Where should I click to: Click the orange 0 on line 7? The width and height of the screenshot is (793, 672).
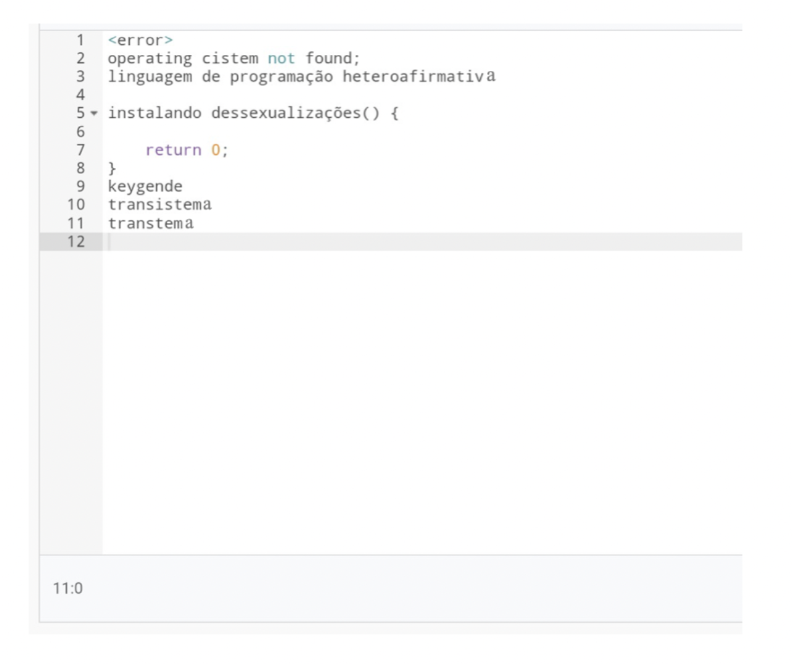coord(216,150)
